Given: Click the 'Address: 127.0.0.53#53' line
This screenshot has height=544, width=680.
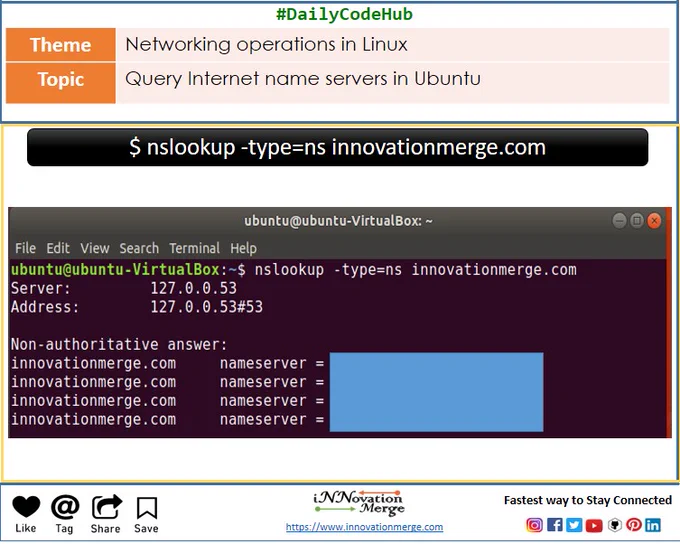Looking at the screenshot, I should point(137,307).
